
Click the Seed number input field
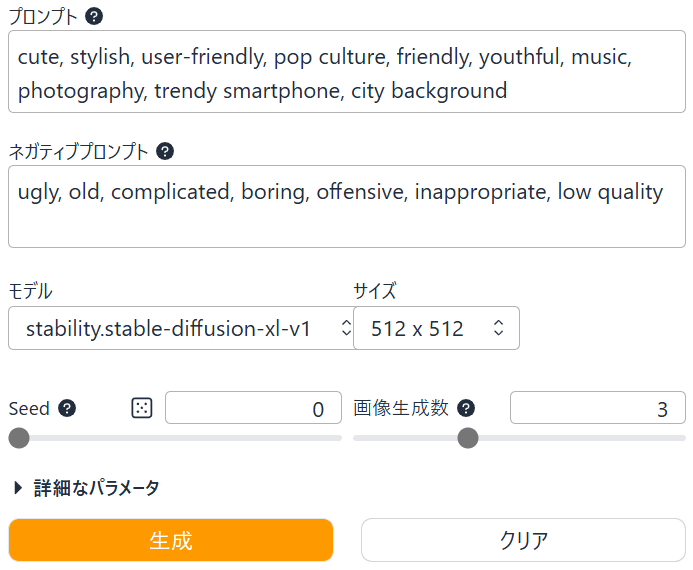coord(252,408)
